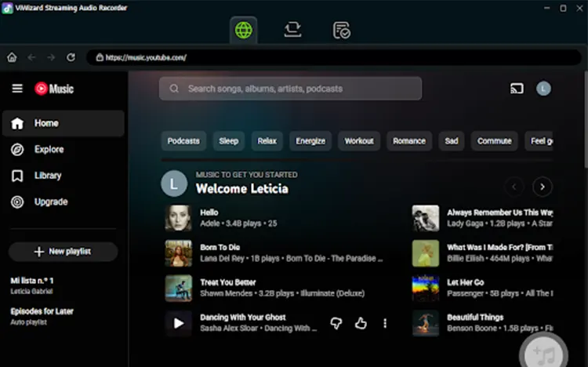
Task: Like Dancing With Your Ghost
Action: (361, 323)
